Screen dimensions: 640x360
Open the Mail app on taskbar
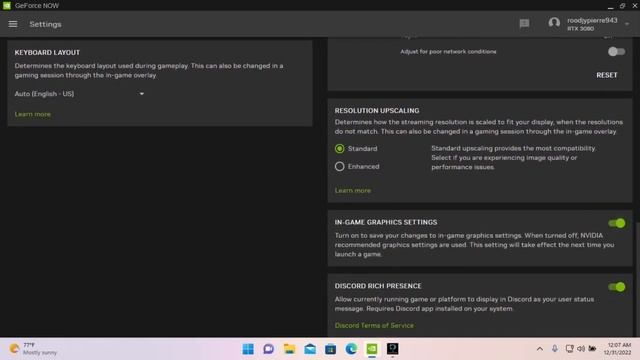pos(310,349)
